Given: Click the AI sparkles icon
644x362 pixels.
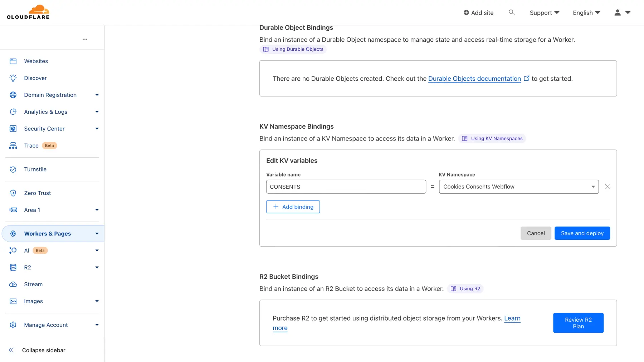Looking at the screenshot, I should [13, 251].
